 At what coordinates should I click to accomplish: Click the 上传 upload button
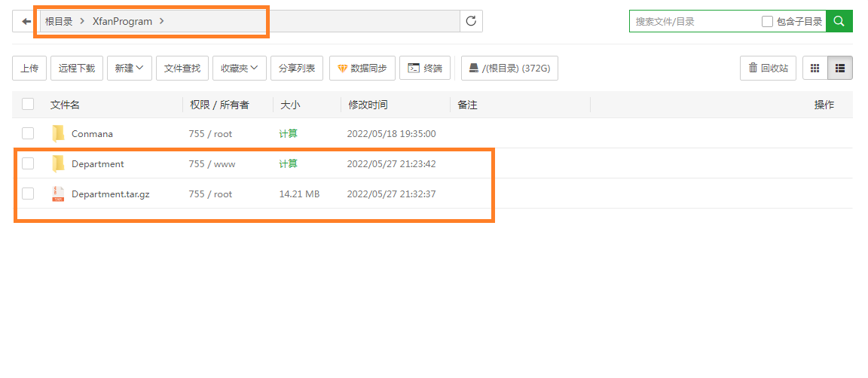29,68
